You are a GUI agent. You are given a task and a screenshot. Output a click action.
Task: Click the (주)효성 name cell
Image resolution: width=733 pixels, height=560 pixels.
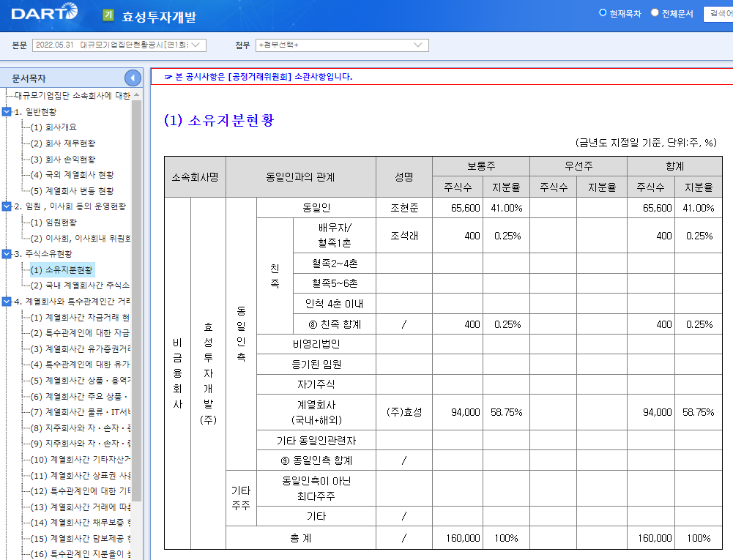click(x=404, y=412)
